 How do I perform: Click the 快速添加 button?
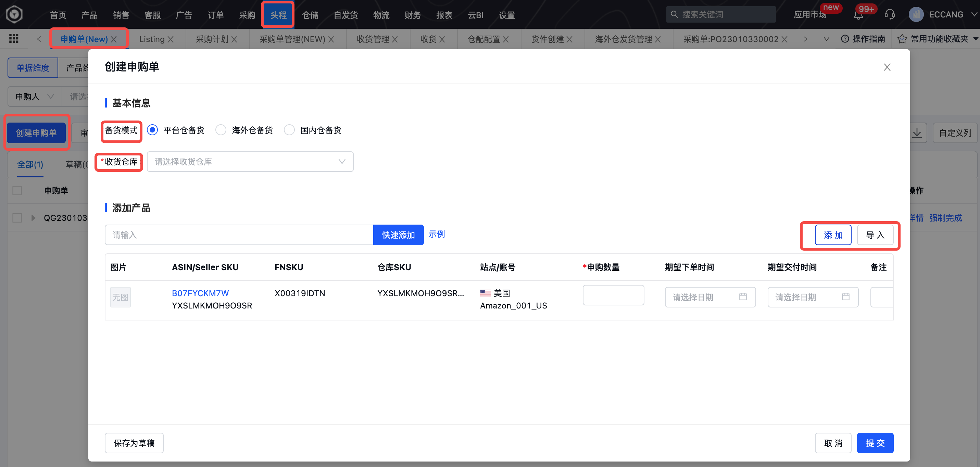pyautogui.click(x=398, y=235)
